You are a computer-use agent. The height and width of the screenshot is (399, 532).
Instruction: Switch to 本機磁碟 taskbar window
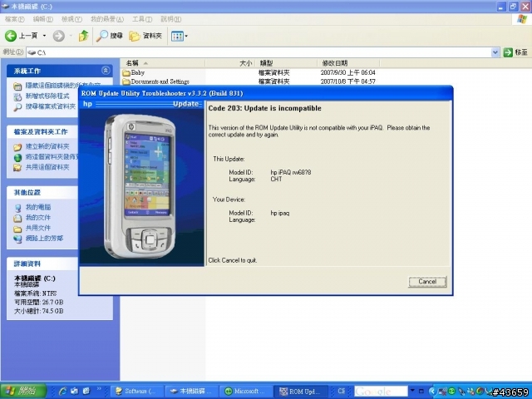click(191, 392)
